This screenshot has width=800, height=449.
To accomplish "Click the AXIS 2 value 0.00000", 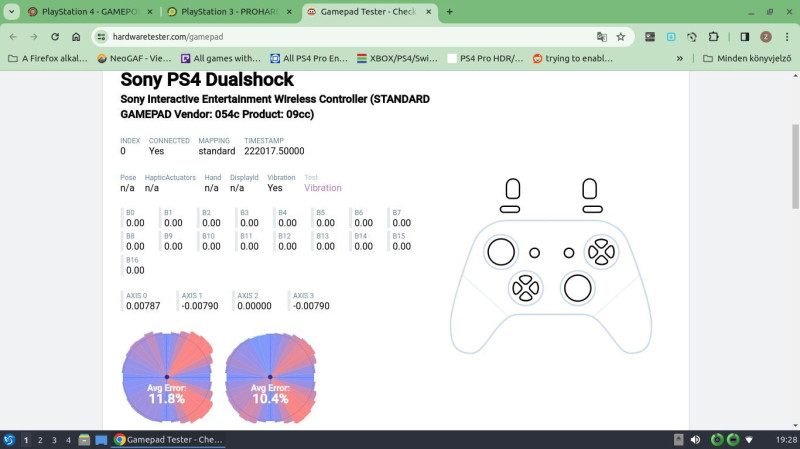I will [x=254, y=306].
